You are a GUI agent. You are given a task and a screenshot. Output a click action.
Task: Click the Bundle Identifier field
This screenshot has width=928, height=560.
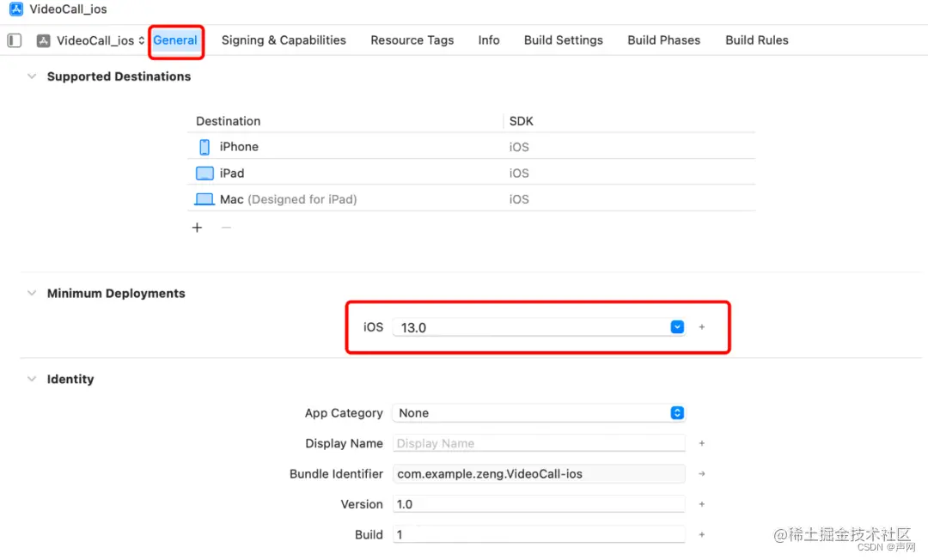point(539,473)
